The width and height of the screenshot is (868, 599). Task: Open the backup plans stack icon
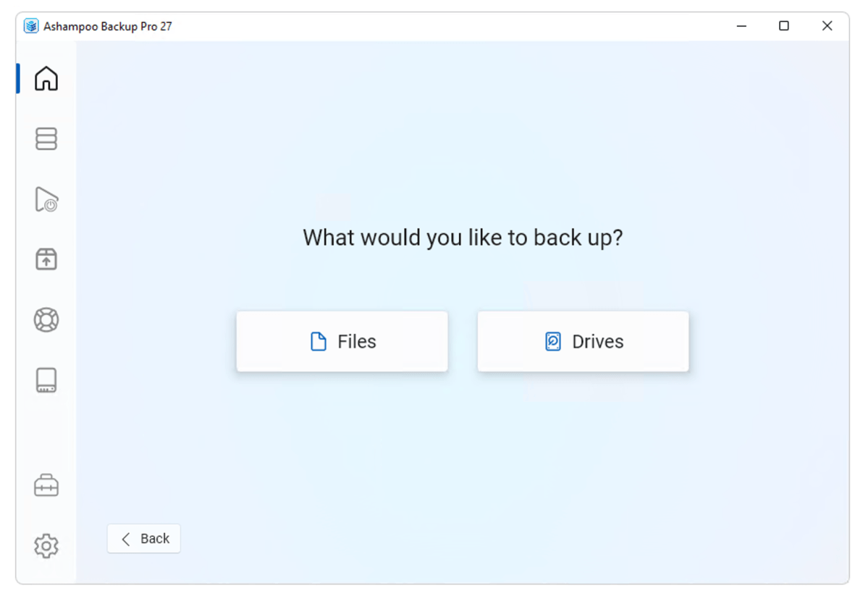46,139
